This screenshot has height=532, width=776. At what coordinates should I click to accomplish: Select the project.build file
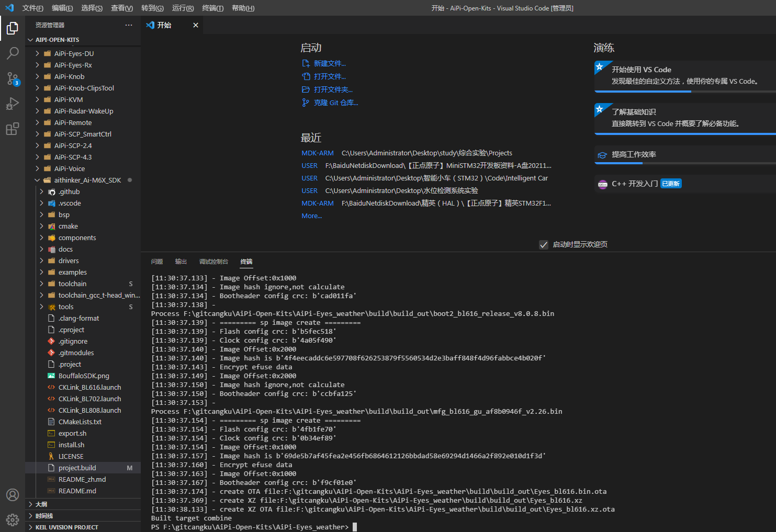click(83, 468)
